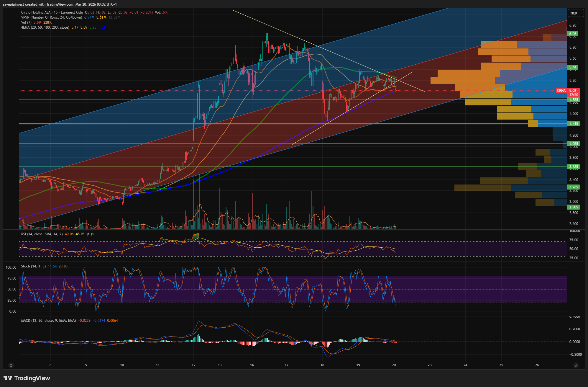
Task: Click the 4EMA indicator legend
Action: [x=45, y=27]
